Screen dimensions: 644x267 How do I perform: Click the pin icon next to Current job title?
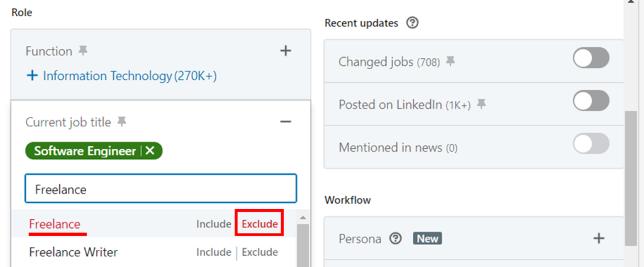click(122, 121)
